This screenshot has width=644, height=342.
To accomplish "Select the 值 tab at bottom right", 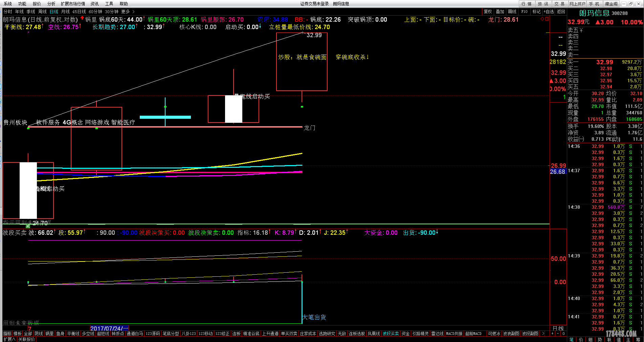I will pos(619,339).
